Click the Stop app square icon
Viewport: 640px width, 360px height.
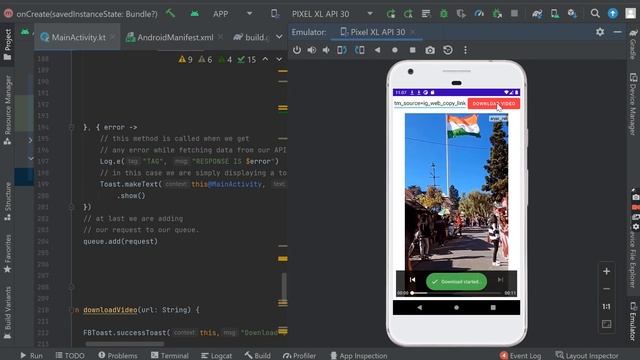click(x=514, y=13)
